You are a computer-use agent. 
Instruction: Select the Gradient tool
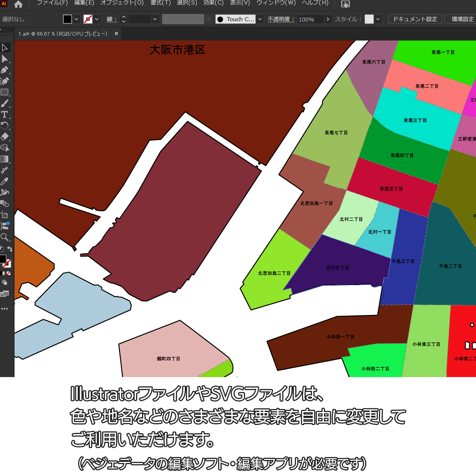[x=5, y=159]
